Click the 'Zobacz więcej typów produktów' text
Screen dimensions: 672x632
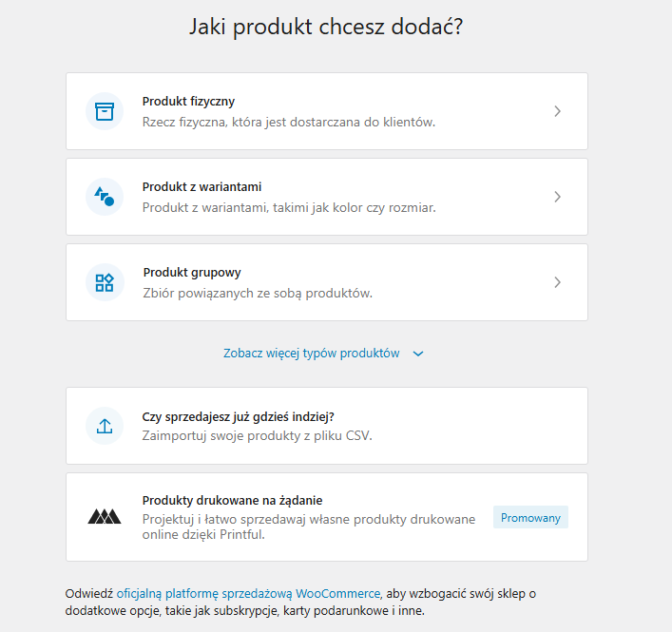pyautogui.click(x=311, y=353)
